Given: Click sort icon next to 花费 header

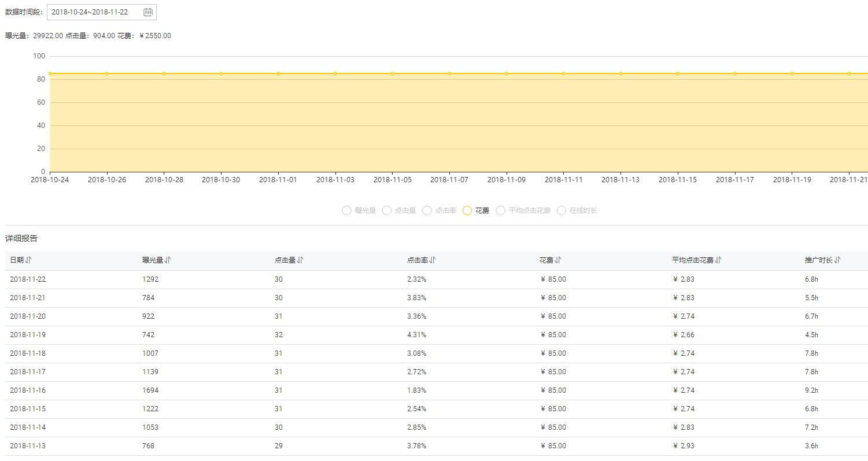Looking at the screenshot, I should pos(558,260).
